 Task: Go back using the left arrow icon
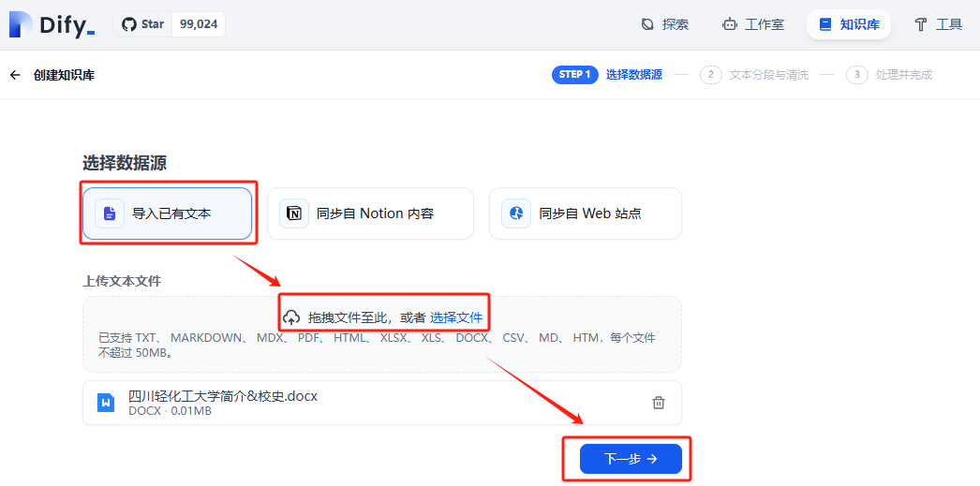(15, 75)
